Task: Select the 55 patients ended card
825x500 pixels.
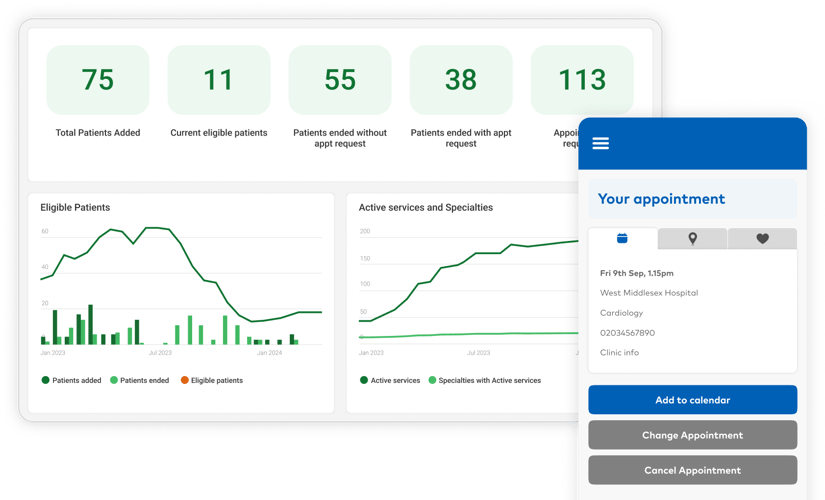Action: [340, 80]
